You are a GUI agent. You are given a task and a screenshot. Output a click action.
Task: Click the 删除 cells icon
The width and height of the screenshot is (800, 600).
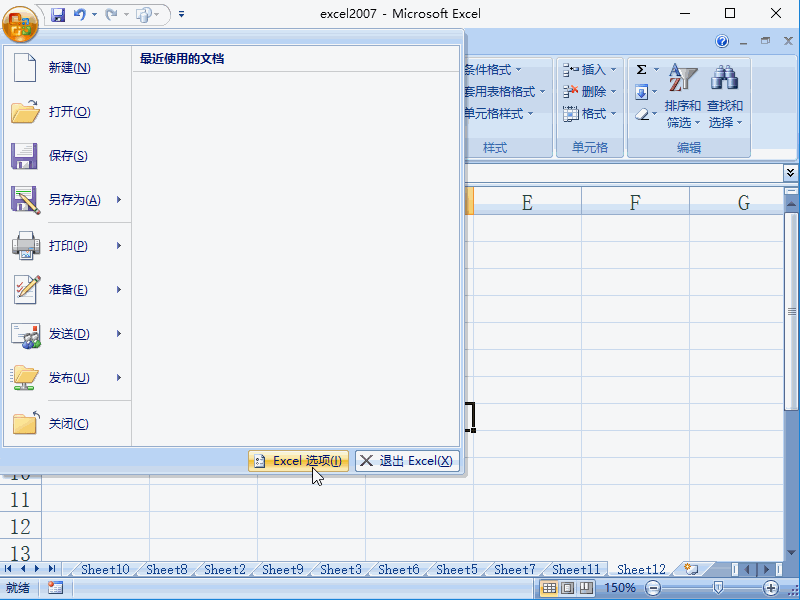[570, 91]
